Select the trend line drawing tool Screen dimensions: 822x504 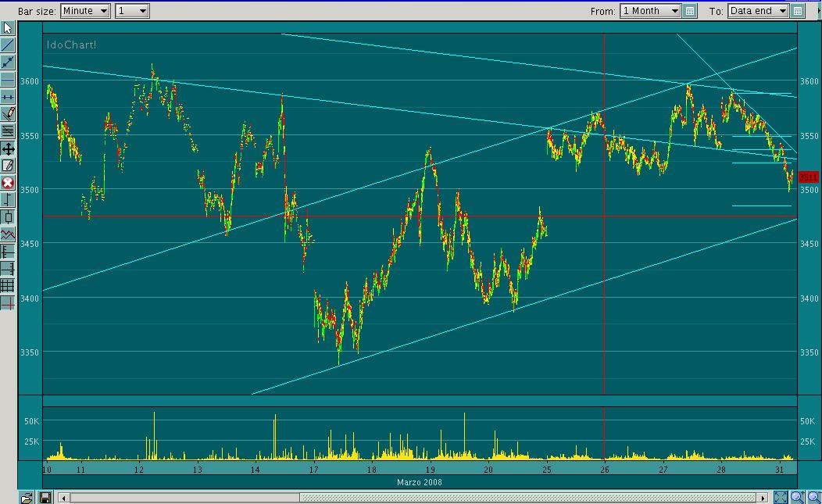8,45
